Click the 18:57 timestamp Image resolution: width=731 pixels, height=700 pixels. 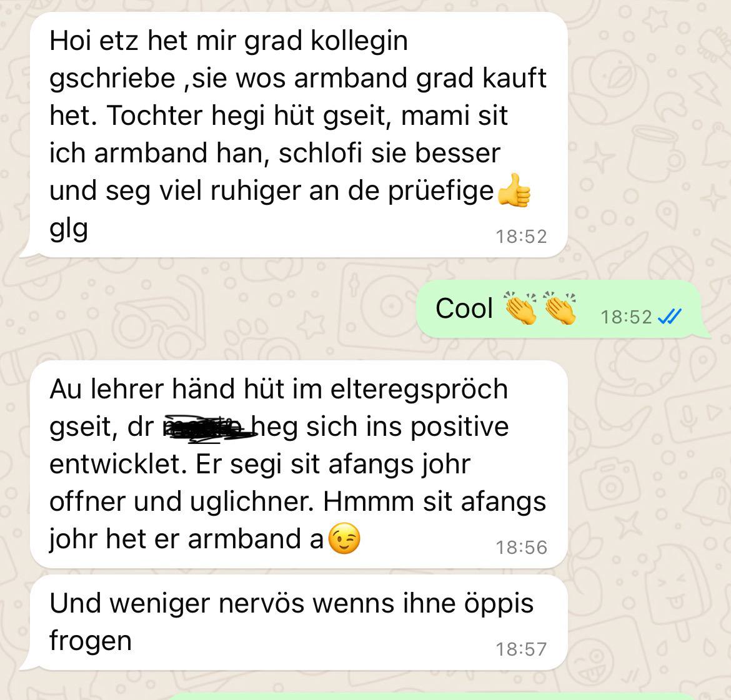520,649
